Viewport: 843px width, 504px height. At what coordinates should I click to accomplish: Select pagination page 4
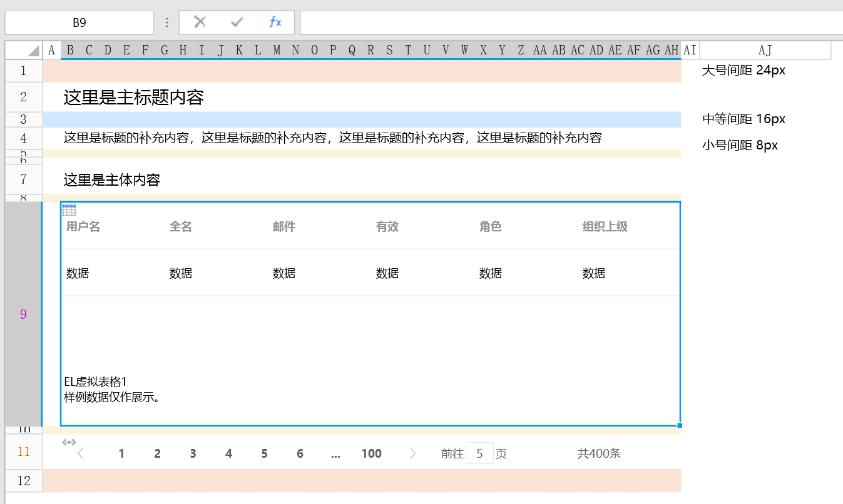tap(228, 453)
